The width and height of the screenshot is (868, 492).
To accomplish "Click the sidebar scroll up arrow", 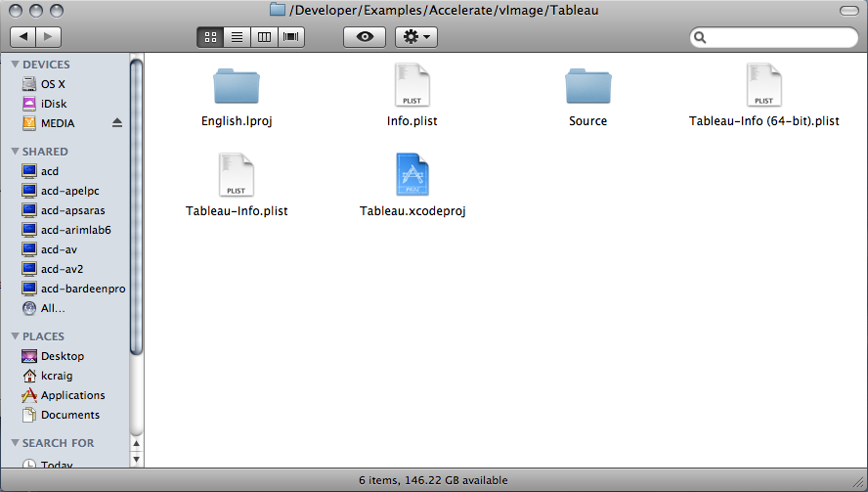I will point(136,443).
